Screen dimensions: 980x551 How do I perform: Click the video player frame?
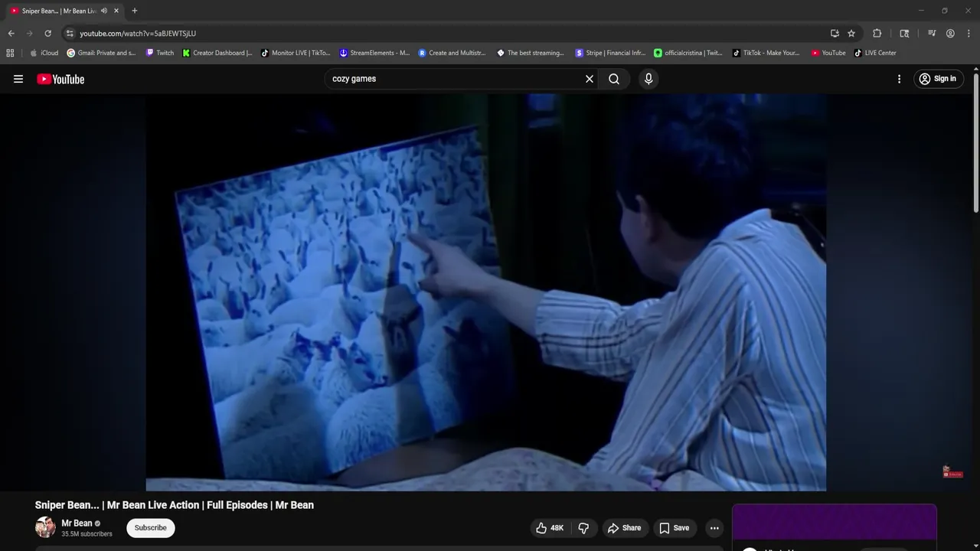tap(486, 292)
